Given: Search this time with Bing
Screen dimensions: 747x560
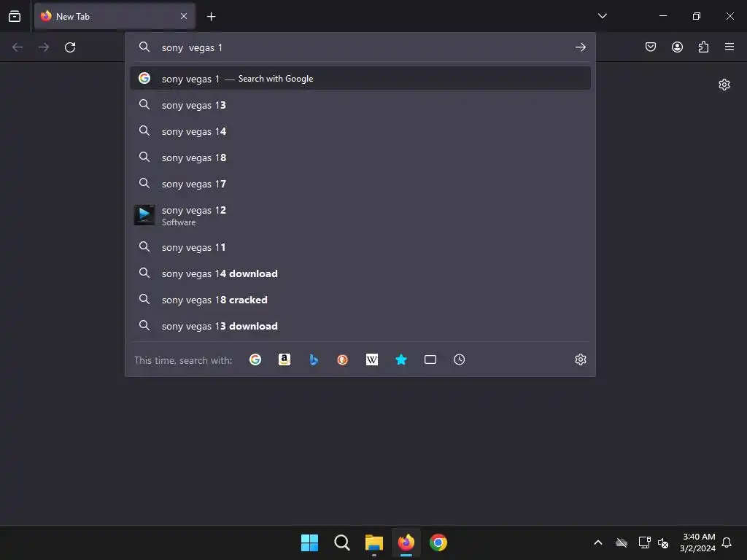Looking at the screenshot, I should [314, 359].
